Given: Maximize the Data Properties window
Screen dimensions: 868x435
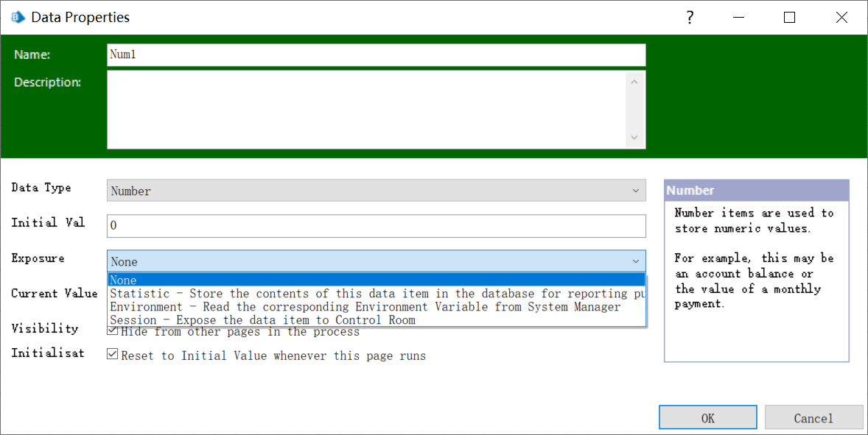Looking at the screenshot, I should (789, 17).
